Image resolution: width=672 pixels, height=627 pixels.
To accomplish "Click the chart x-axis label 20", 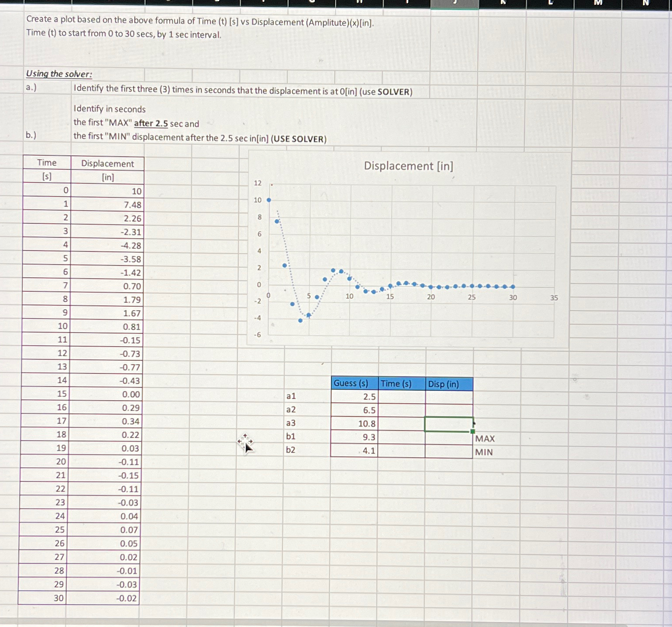I will tap(431, 297).
